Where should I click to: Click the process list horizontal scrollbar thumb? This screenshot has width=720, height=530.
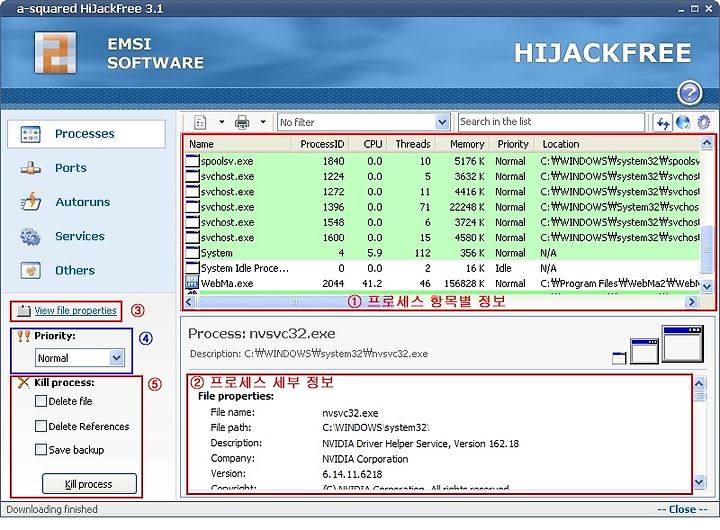[295, 302]
